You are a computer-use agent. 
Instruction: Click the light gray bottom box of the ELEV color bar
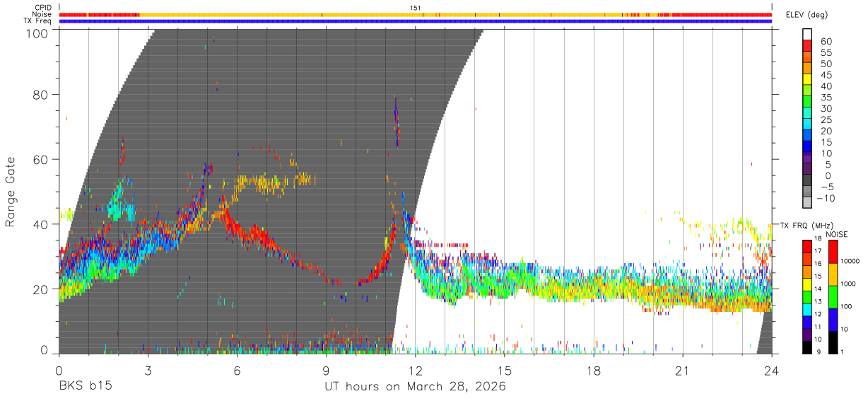tap(807, 203)
